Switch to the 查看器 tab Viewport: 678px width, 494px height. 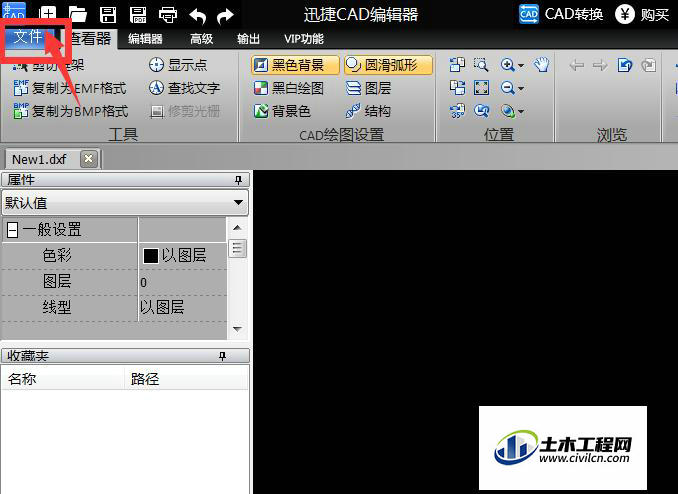point(90,38)
